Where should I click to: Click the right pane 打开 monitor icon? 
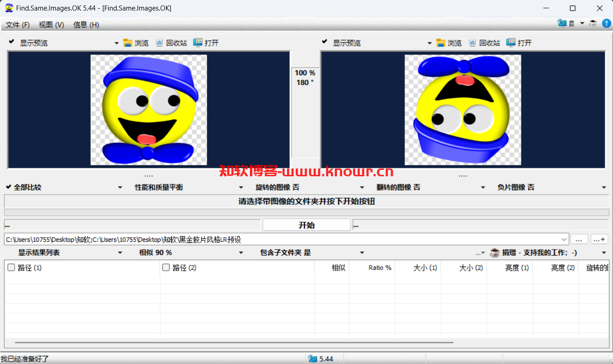[511, 43]
